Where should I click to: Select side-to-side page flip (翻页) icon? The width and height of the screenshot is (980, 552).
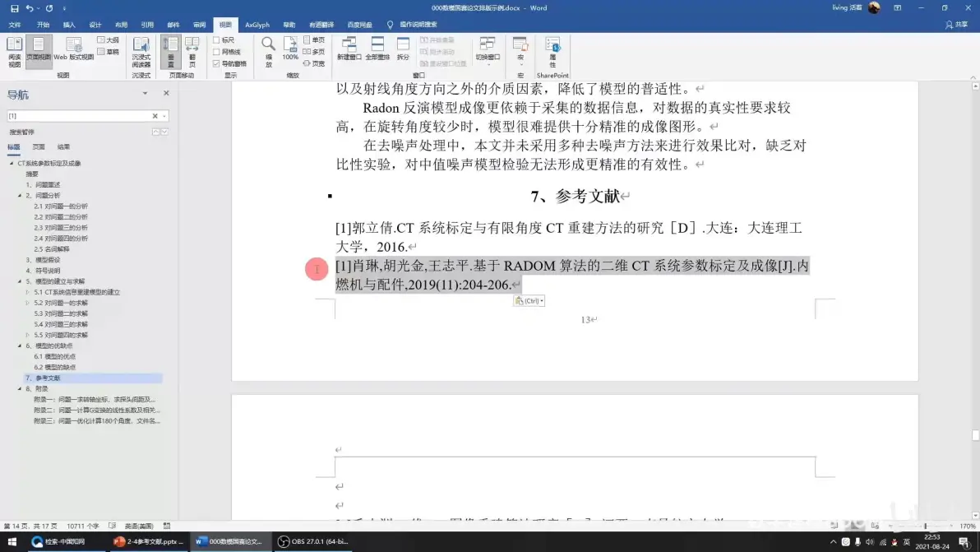pyautogui.click(x=192, y=51)
